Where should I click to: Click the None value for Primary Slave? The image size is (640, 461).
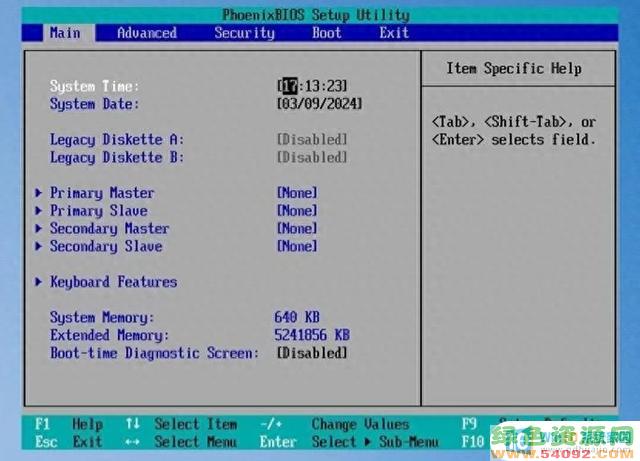click(297, 211)
